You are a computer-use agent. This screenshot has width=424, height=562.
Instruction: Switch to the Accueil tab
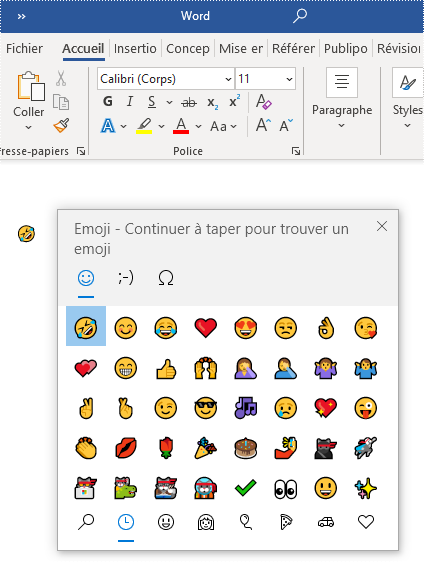83,48
